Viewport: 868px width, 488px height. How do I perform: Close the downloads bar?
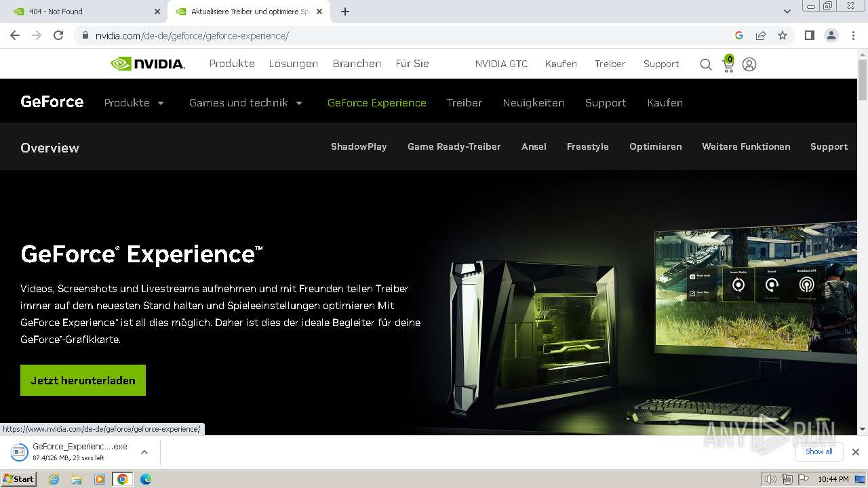tap(856, 452)
